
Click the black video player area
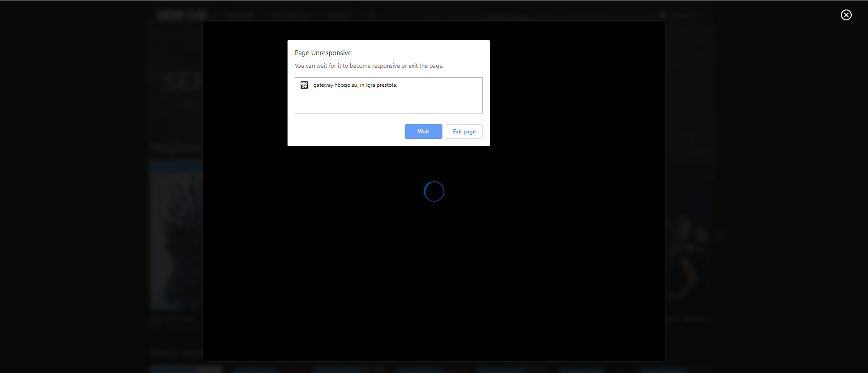click(x=434, y=271)
